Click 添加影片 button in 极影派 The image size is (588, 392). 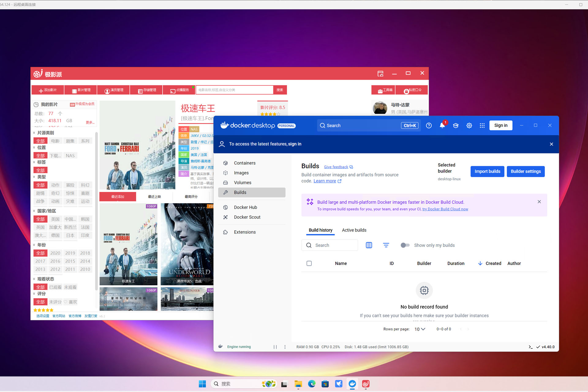click(48, 90)
